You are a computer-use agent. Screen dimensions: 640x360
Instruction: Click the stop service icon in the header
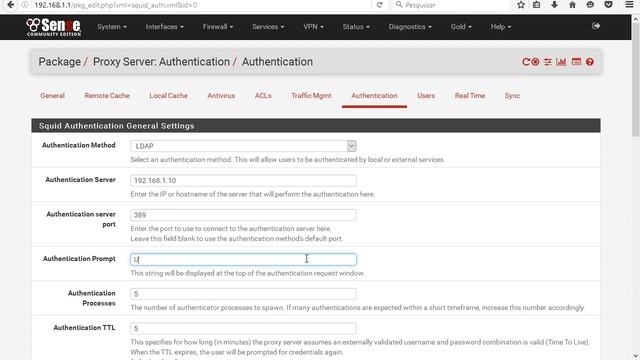click(535, 62)
